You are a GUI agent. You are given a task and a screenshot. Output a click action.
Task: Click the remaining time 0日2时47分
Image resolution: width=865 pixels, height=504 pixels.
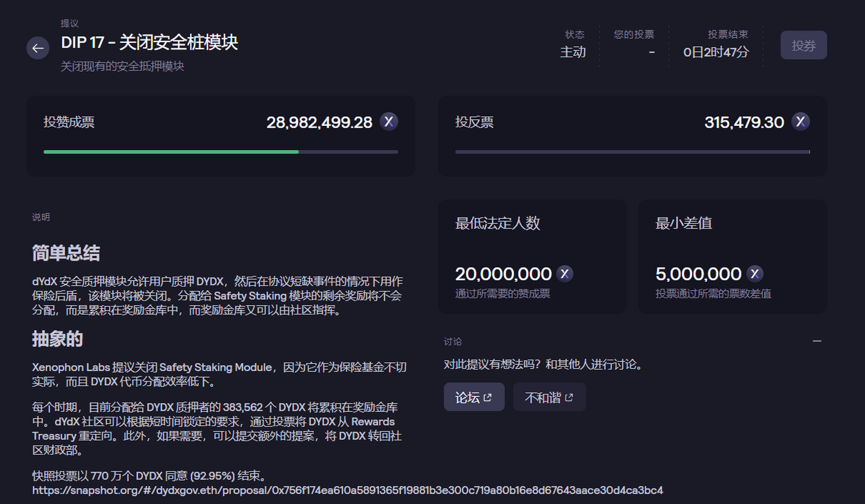[x=716, y=52]
